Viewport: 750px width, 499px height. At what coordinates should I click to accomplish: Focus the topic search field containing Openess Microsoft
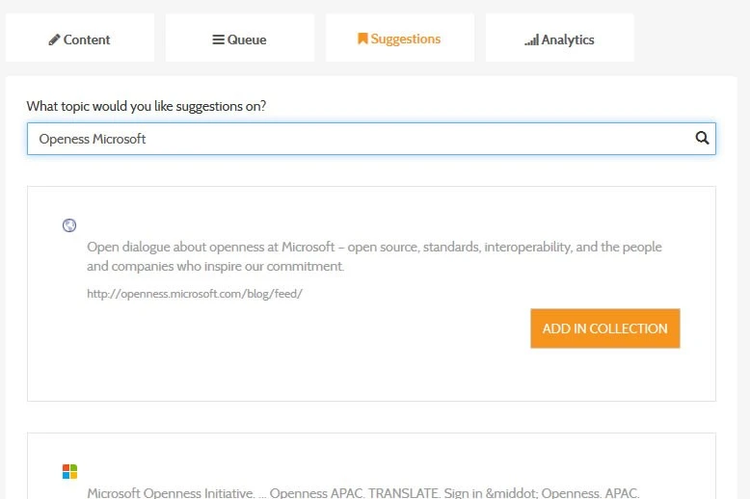click(360, 139)
